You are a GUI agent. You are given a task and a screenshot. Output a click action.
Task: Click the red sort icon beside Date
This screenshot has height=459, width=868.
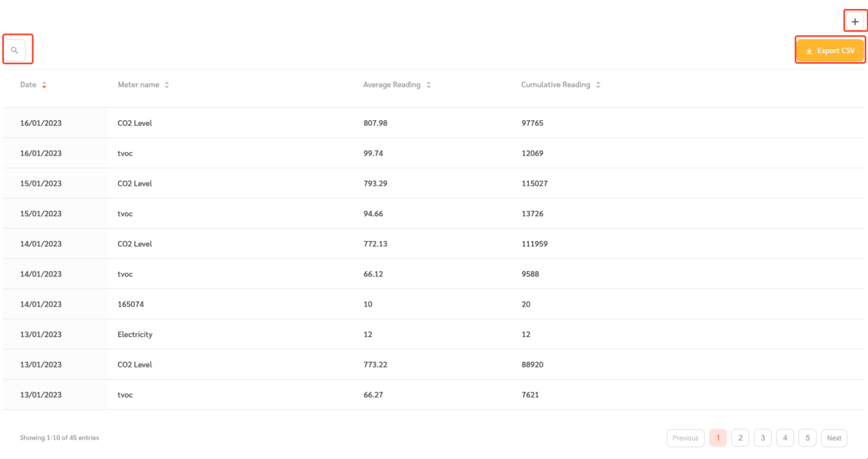click(45, 84)
